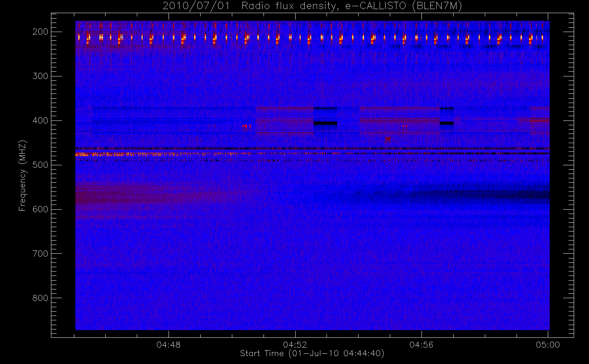The width and height of the screenshot is (589, 364).
Task: Click the 500 frequency tick label
Action: point(40,165)
